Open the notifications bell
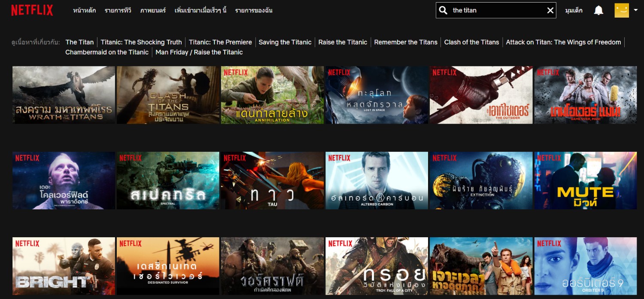The image size is (644, 299). coord(598,10)
